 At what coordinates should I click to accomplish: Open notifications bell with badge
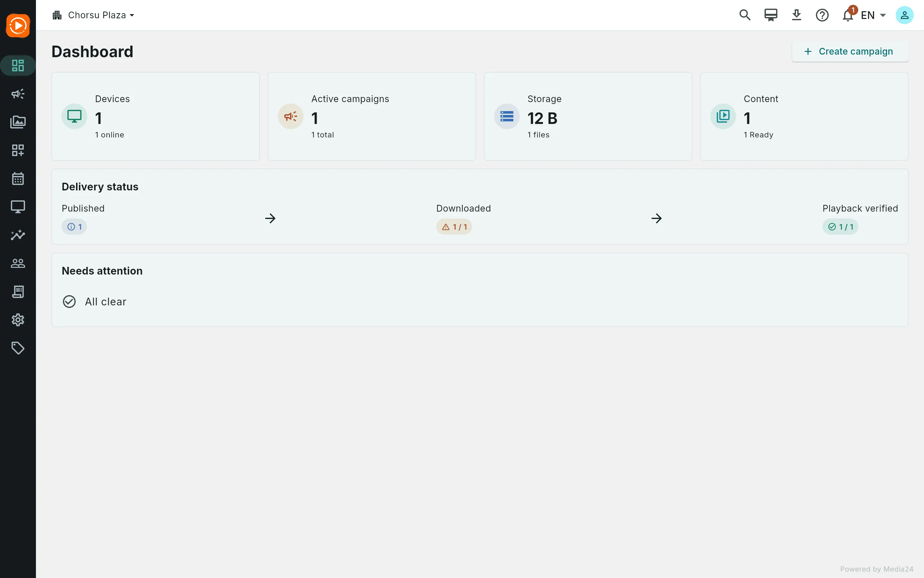[848, 15]
